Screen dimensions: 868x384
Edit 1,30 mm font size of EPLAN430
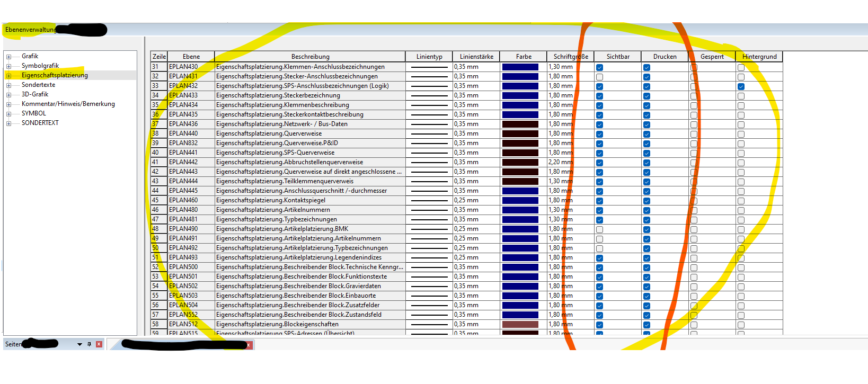click(x=571, y=67)
